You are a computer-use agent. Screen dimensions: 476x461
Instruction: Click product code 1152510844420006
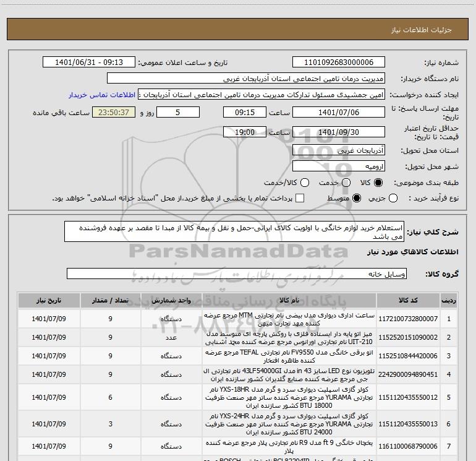pos(408,356)
